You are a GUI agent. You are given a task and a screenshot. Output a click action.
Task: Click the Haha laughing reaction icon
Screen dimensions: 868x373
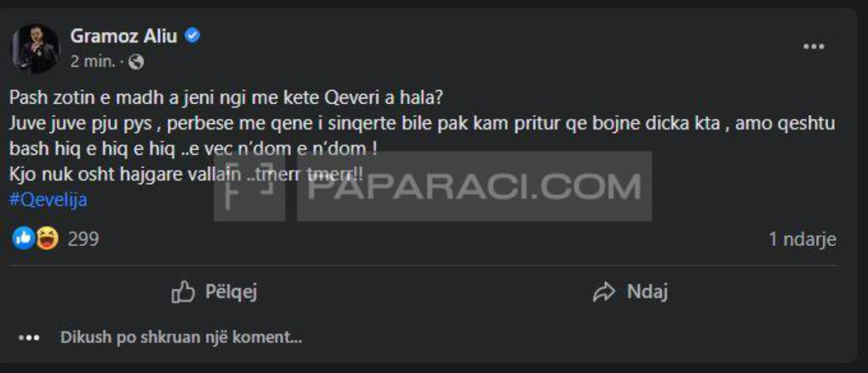click(48, 239)
